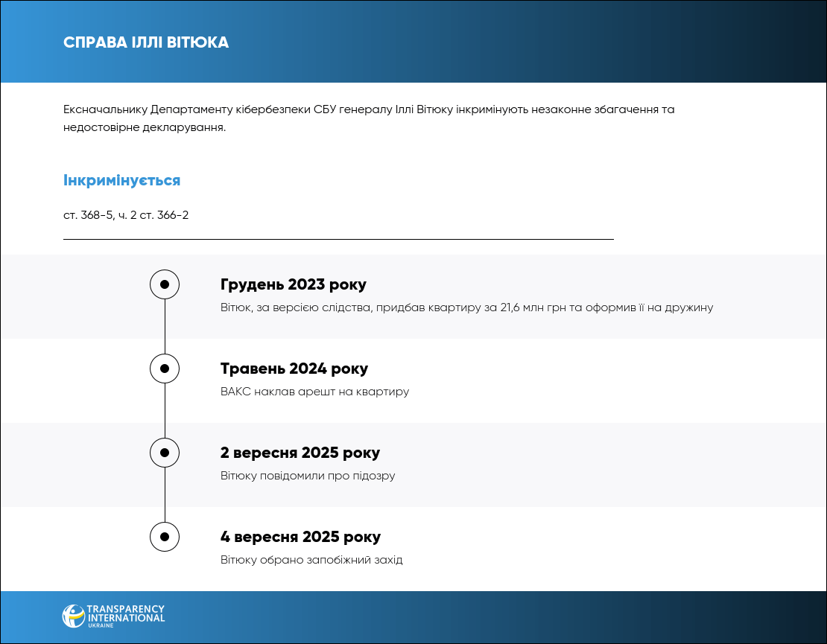This screenshot has height=644, width=827.
Task: Click the article text ст. 368-5, ч. 2 ст. 366-2
Action: pos(126,215)
